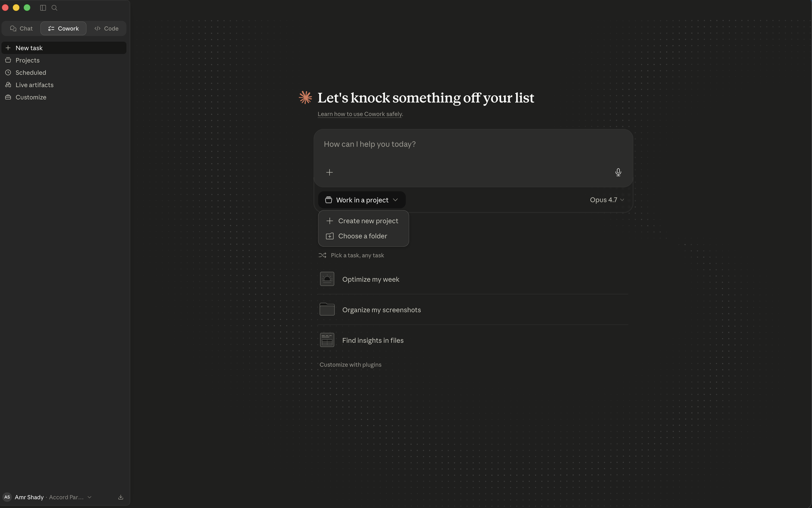Shuffle with Pick a task, any task
Image resolution: width=812 pixels, height=508 pixels.
tap(351, 255)
